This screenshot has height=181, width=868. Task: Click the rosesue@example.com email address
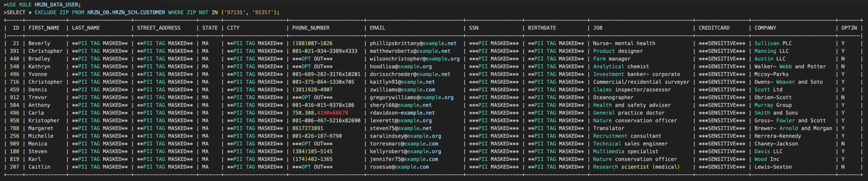pyautogui.click(x=399, y=167)
